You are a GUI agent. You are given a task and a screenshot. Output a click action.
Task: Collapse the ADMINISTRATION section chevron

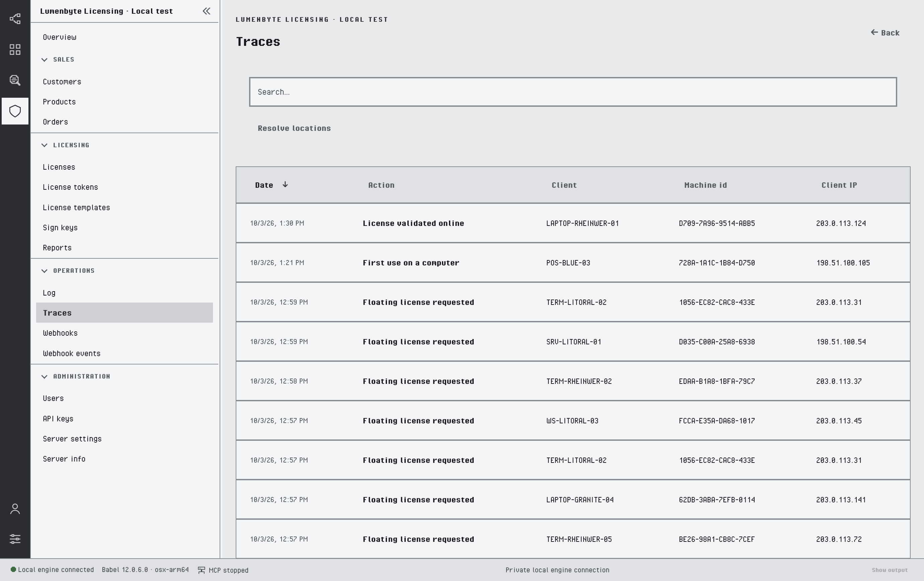[45, 377]
